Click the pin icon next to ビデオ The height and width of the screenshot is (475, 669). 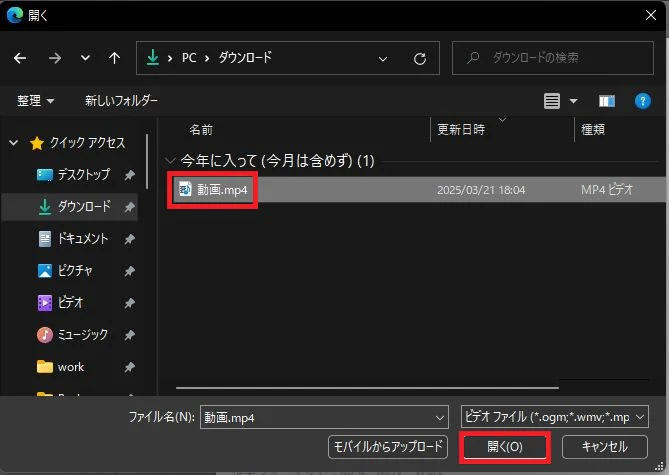pos(129,303)
